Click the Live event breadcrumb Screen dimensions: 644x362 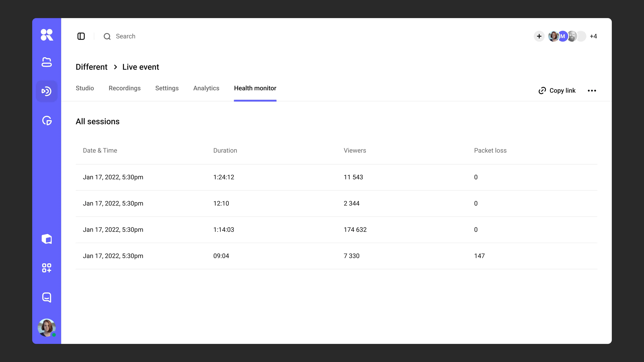[141, 67]
